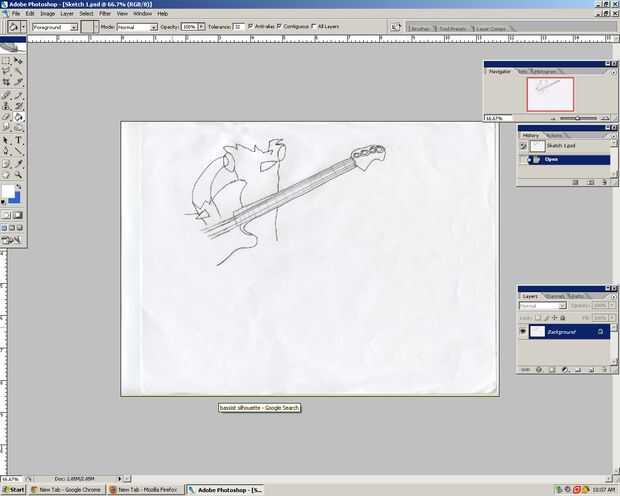Swap foreground and background colors
The height and width of the screenshot is (496, 620).
[18, 187]
